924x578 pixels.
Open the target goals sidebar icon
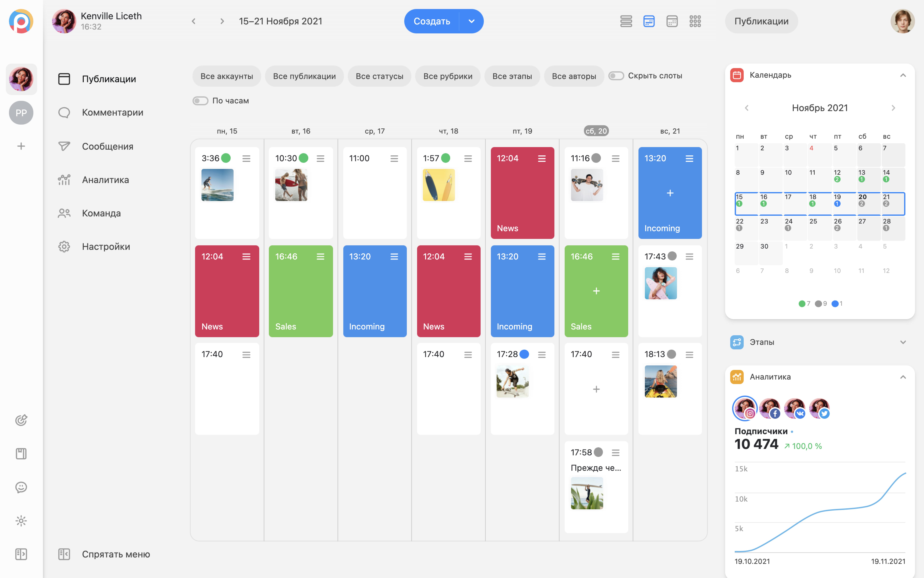point(21,420)
